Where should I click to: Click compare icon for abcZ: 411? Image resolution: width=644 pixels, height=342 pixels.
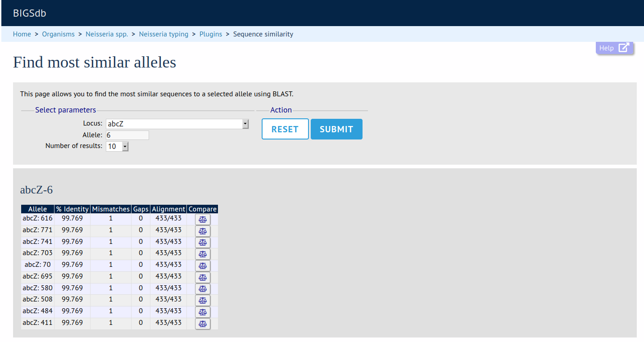coord(203,324)
